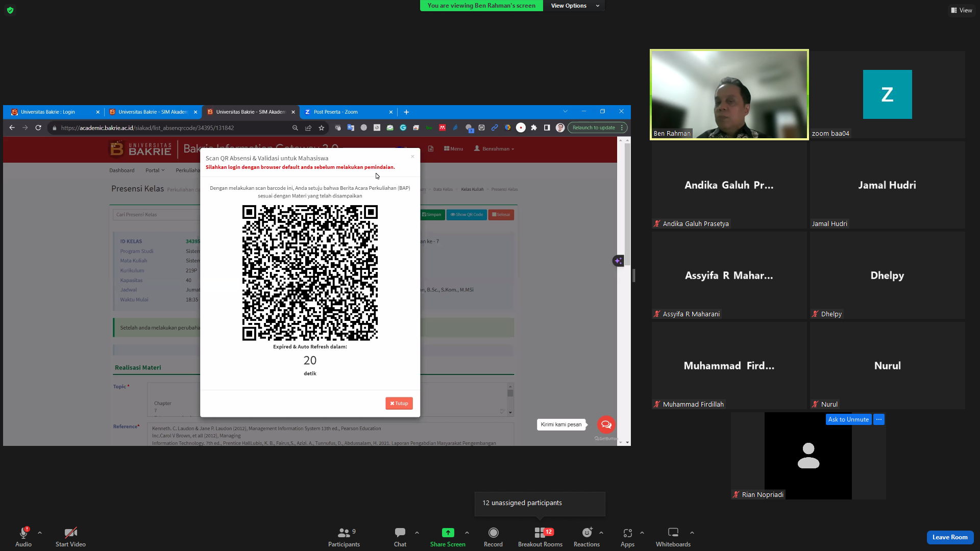Open Reactions menu
Screen dimensions: 980x551
[x=586, y=537]
